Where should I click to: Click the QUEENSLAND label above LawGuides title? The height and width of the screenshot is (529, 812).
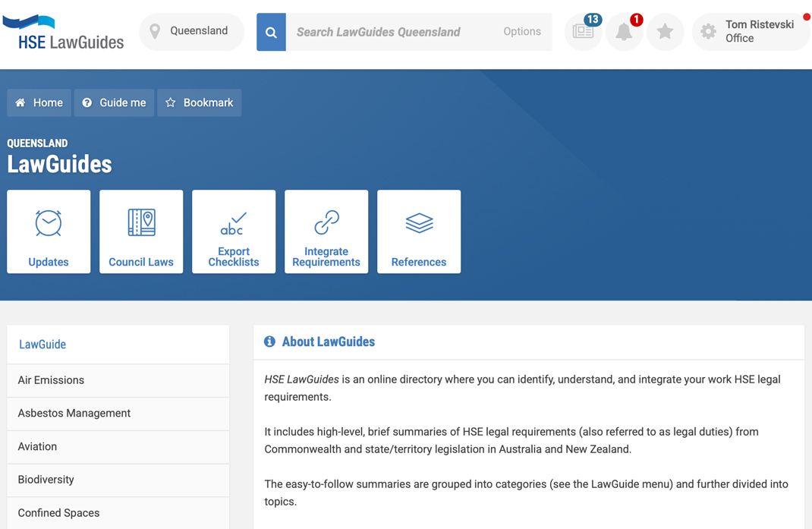pyautogui.click(x=37, y=143)
